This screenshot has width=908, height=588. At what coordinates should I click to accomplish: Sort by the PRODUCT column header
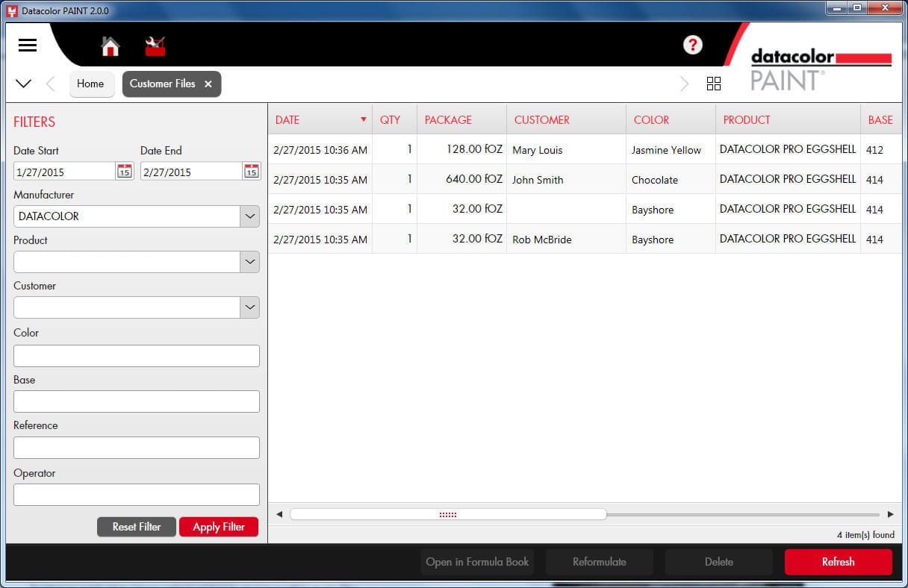click(x=788, y=119)
